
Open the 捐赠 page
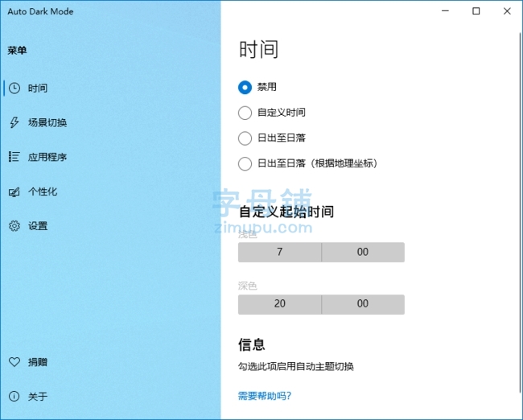(110, 362)
